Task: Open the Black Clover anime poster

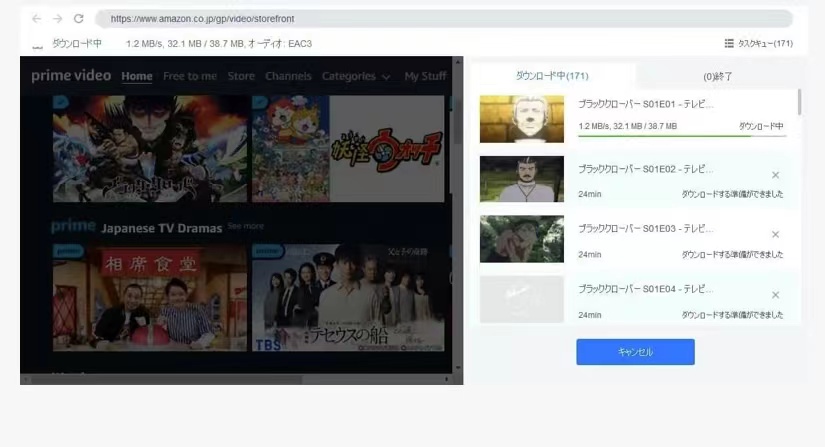Action: (150, 149)
